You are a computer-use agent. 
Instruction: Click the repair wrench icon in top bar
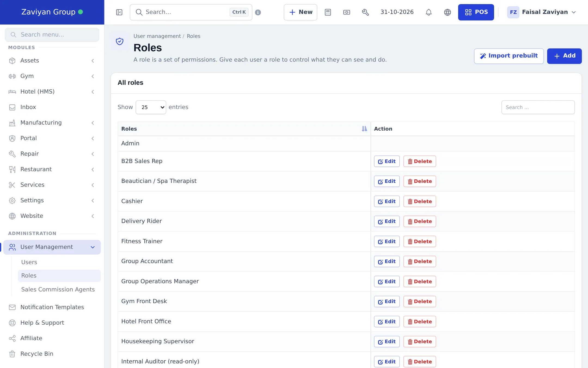pyautogui.click(x=365, y=12)
